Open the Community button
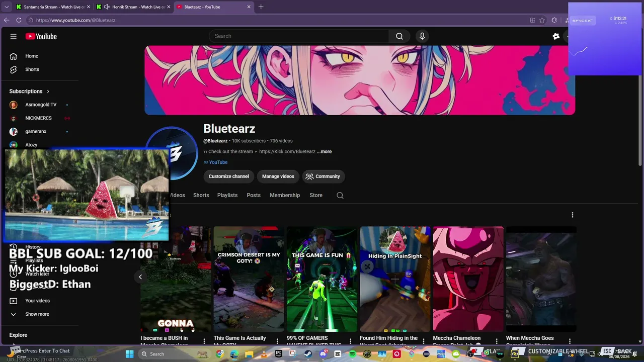 [x=323, y=176]
